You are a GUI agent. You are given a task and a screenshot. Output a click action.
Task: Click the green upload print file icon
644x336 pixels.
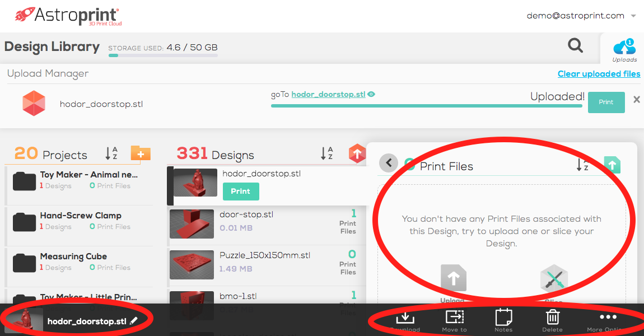(612, 165)
